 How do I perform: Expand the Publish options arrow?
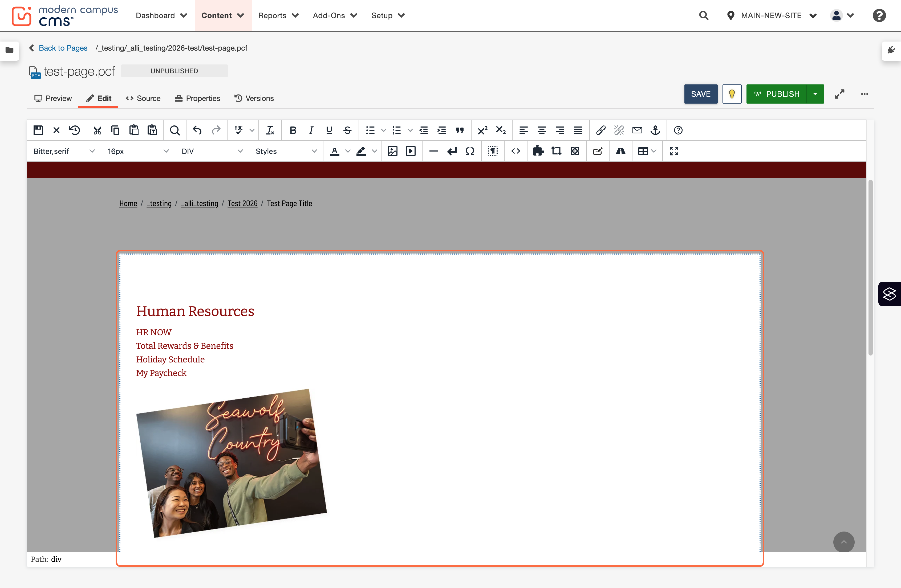815,94
